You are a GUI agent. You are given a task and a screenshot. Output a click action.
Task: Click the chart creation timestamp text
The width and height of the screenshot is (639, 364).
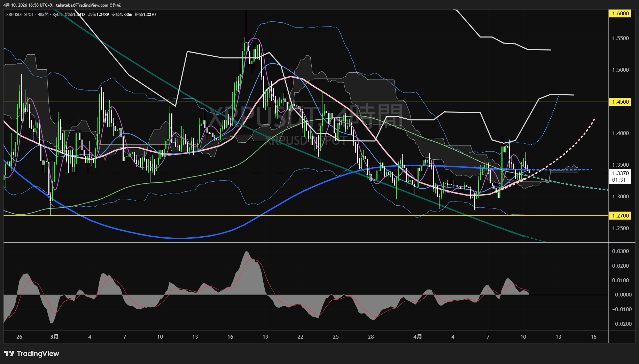click(x=62, y=5)
